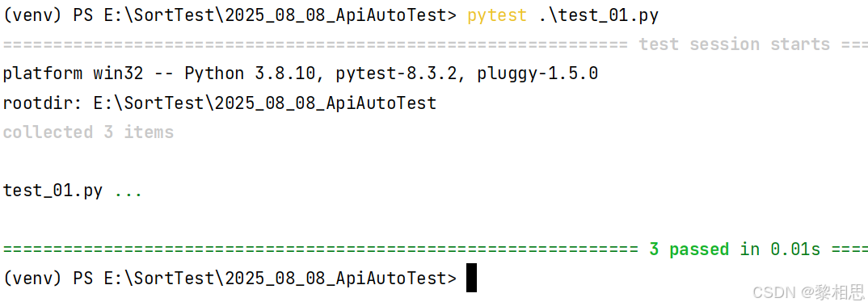Click the test session starts header text

click(735, 44)
